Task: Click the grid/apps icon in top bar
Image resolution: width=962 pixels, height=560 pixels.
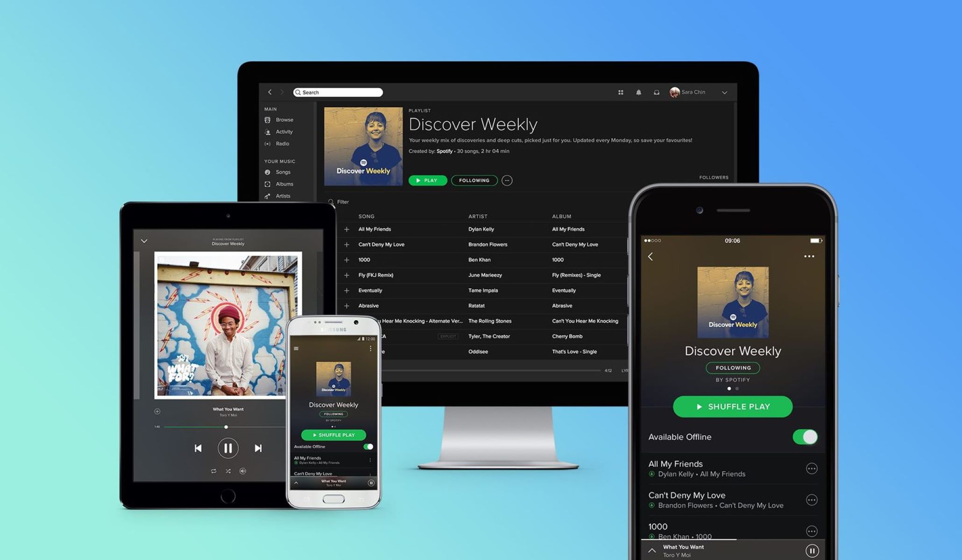Action: tap(618, 91)
